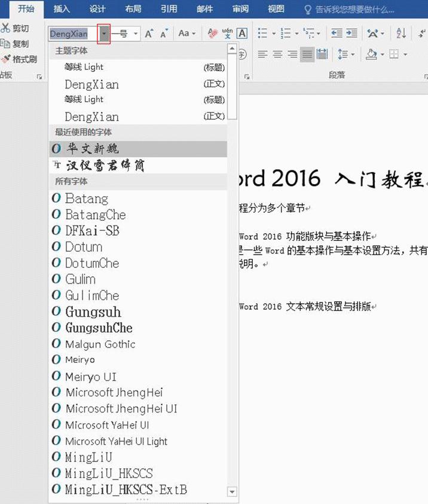Click the font name dropdown arrow
Screen dimensions: 428x504
click(104, 33)
